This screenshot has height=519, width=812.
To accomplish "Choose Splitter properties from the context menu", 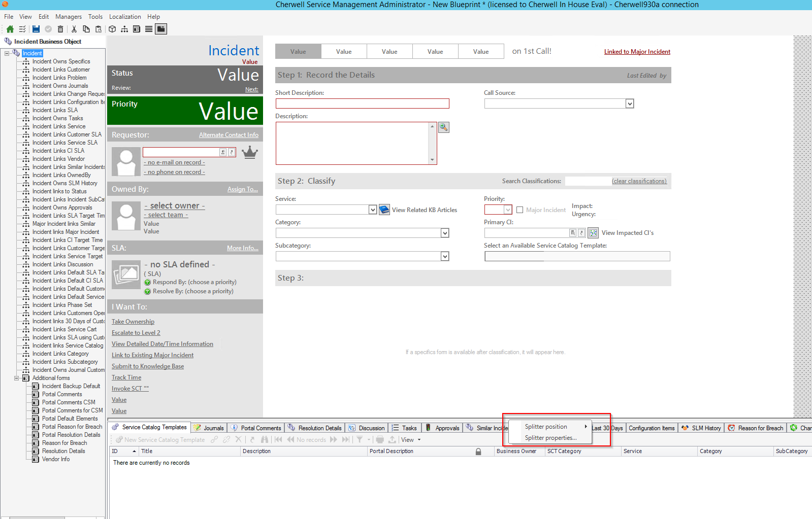I will (x=550, y=438).
